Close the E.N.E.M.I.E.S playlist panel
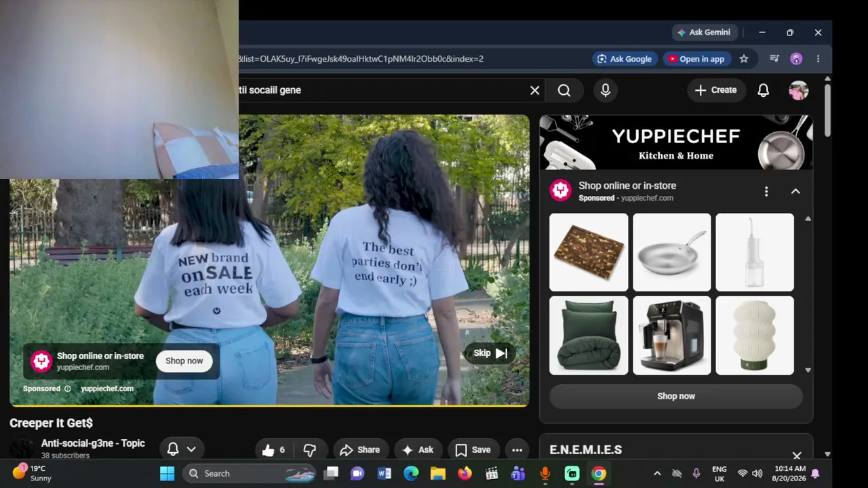 pos(797,455)
